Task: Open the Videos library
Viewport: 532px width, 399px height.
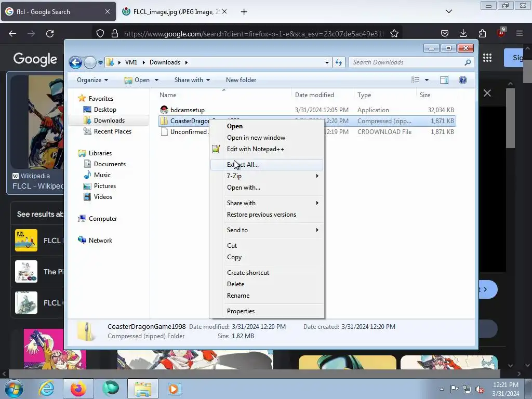Action: [x=103, y=197]
